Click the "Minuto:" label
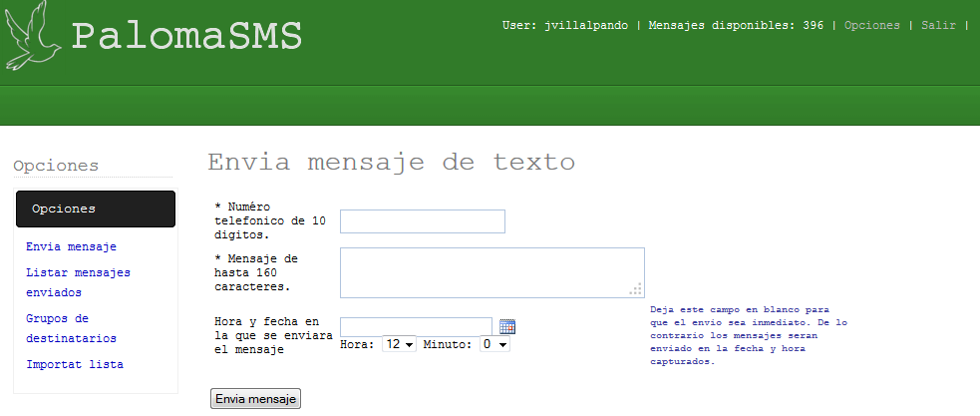The width and height of the screenshot is (980, 416). point(448,344)
